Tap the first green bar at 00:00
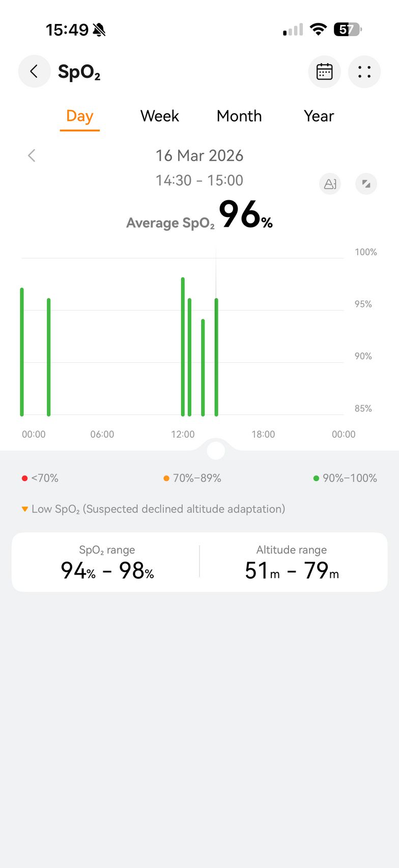Screen dimensions: 399x868 pos(22,351)
